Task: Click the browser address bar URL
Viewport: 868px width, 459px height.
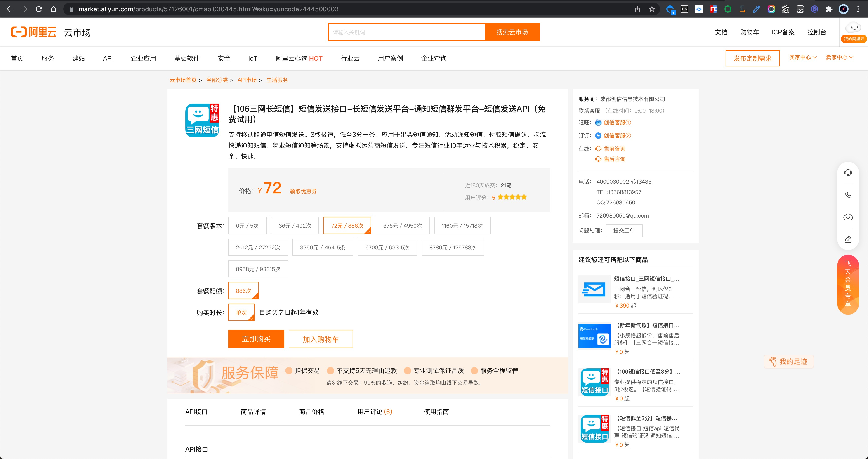Action: (x=208, y=9)
